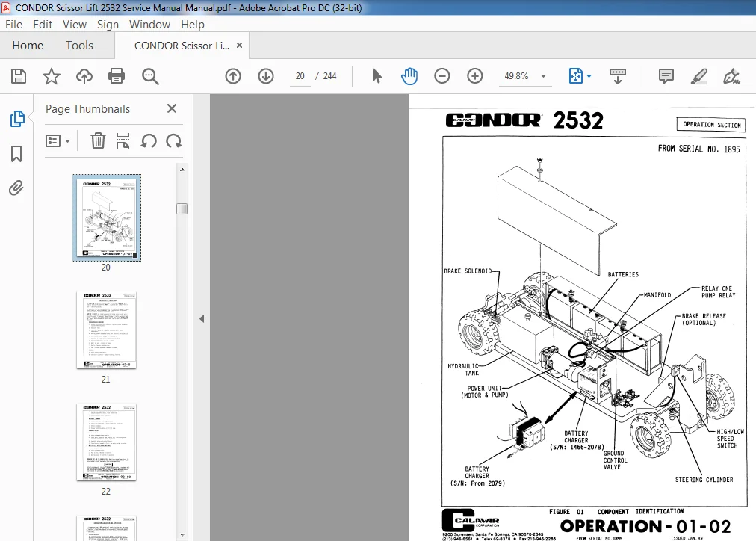Click the thumbnails scrollbar handle
This screenshot has width=756, height=541.
pyautogui.click(x=182, y=208)
